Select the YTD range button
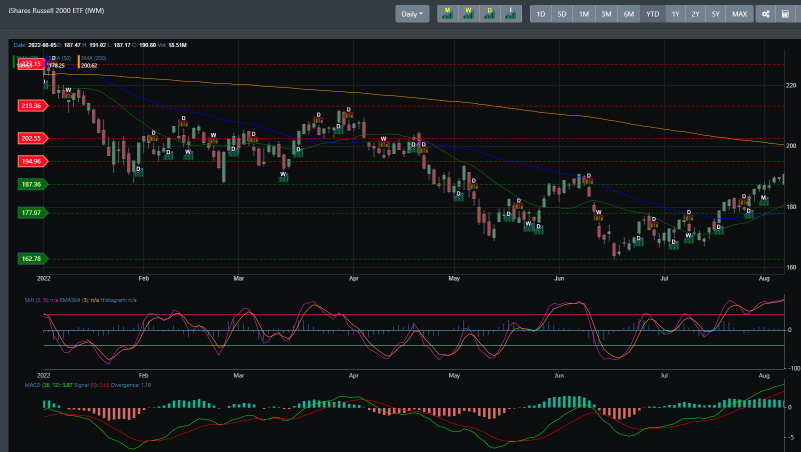Viewport: 801px width, 452px height. 653,14
